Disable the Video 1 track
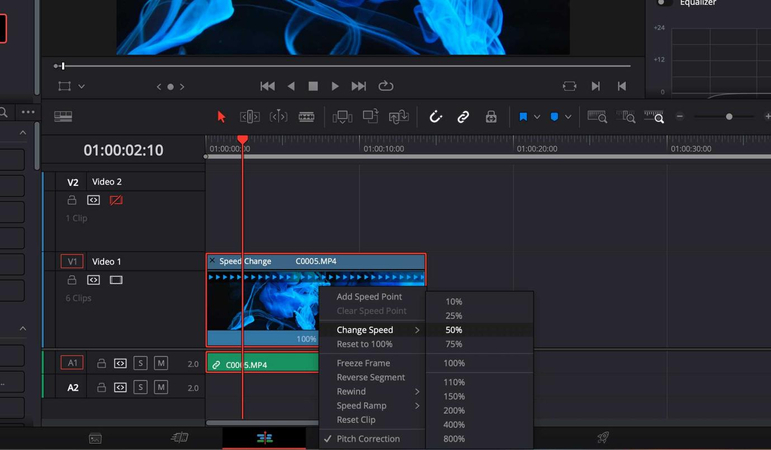This screenshot has height=450, width=771. pyautogui.click(x=116, y=280)
